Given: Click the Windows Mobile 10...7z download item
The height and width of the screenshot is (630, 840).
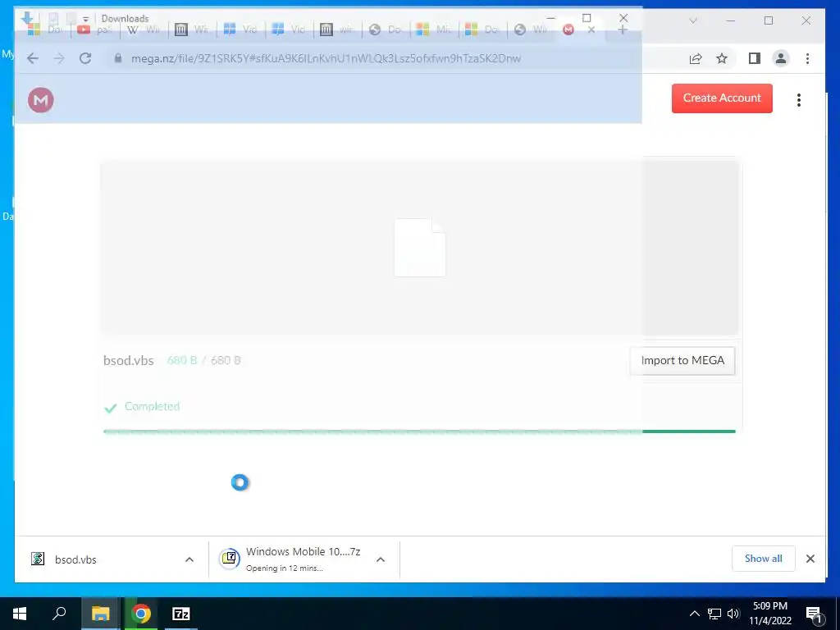Looking at the screenshot, I should click(x=304, y=559).
